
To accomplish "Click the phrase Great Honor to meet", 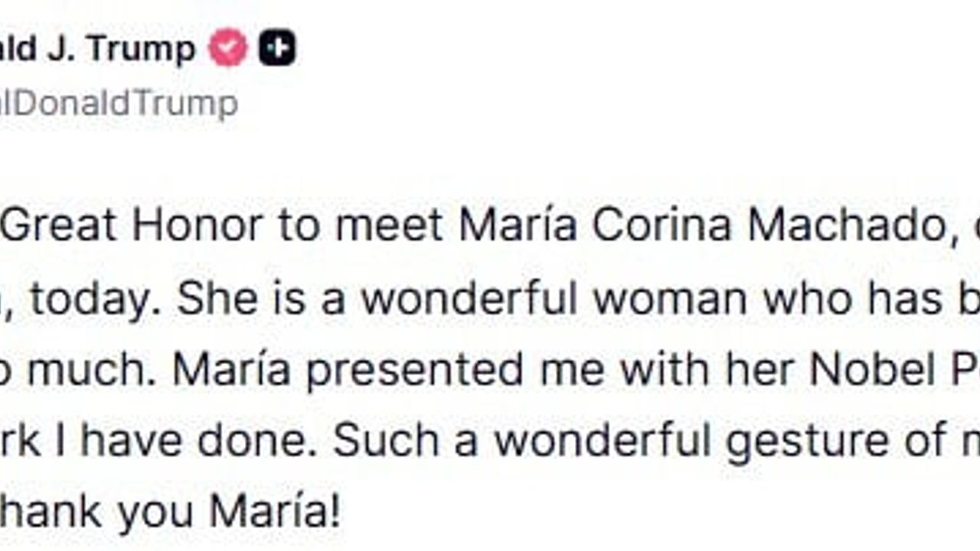I will pos(230,224).
